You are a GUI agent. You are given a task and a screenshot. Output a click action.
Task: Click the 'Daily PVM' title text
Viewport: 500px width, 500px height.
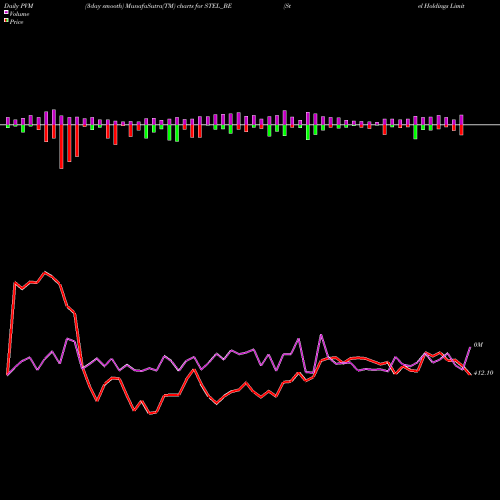click(x=19, y=6)
